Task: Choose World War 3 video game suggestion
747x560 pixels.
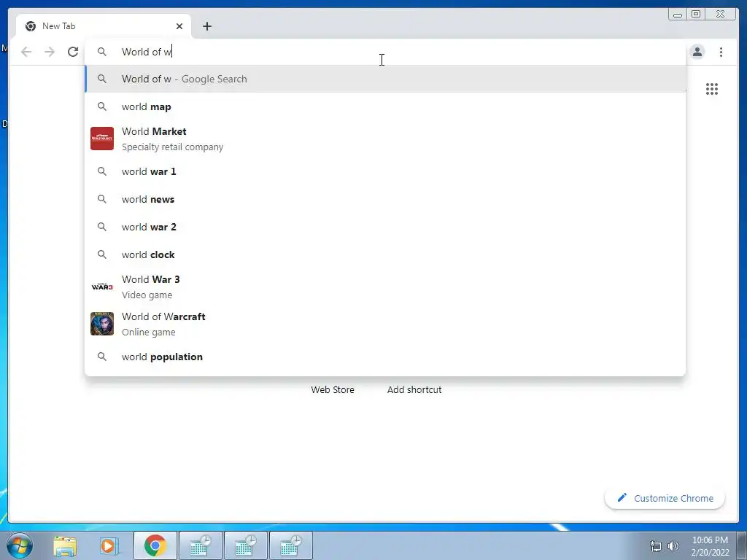Action: (x=385, y=287)
